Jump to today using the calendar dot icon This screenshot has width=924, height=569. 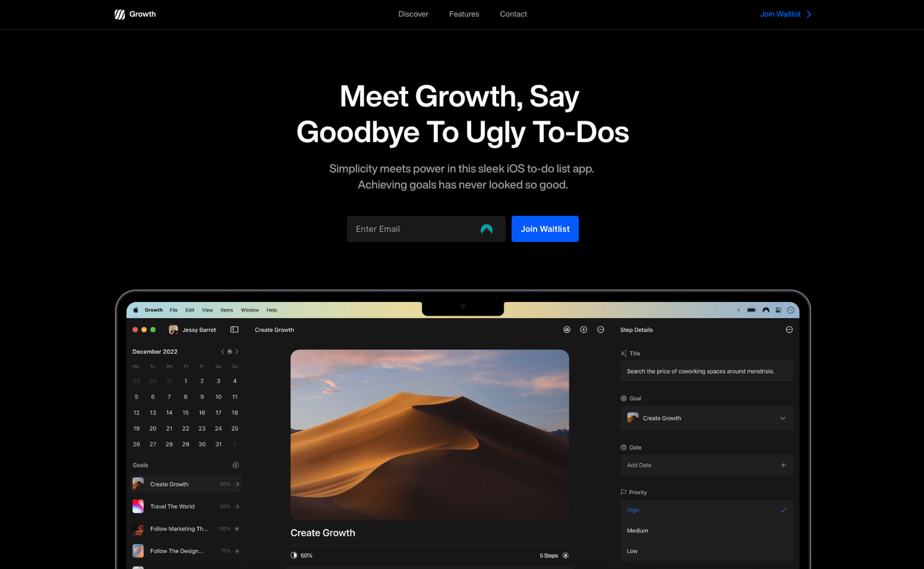pyautogui.click(x=230, y=352)
